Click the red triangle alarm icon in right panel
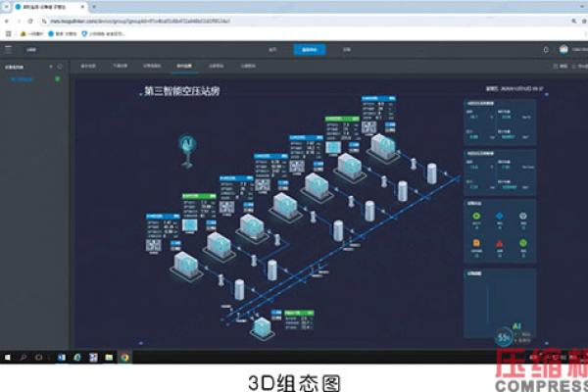588x392 pixels. (500, 241)
